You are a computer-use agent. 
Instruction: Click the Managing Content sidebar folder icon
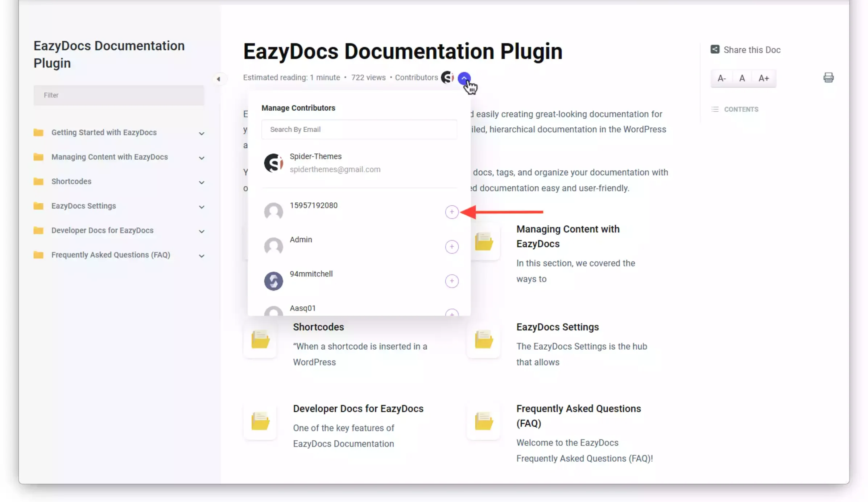[38, 157]
